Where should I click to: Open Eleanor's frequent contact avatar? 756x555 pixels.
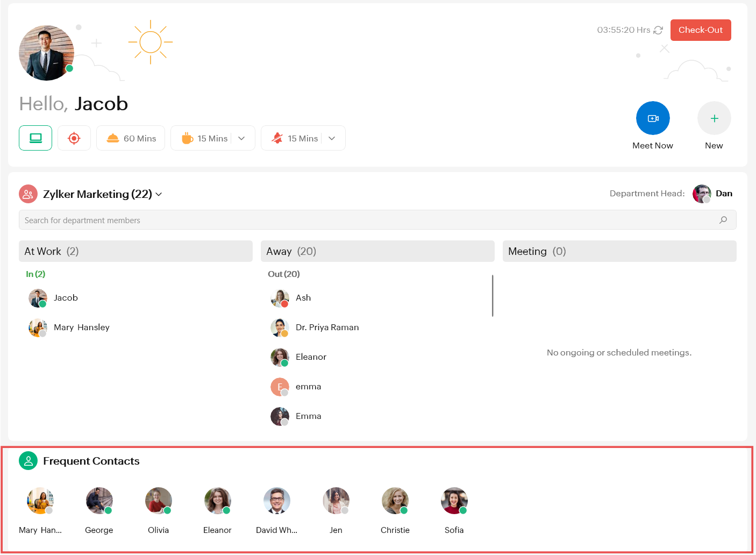(x=218, y=501)
